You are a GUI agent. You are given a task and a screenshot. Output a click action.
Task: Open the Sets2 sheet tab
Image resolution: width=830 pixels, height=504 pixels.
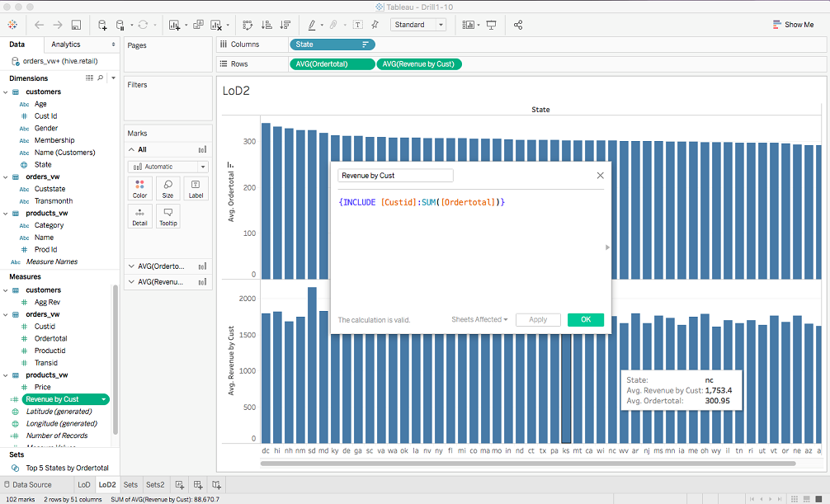(x=155, y=485)
